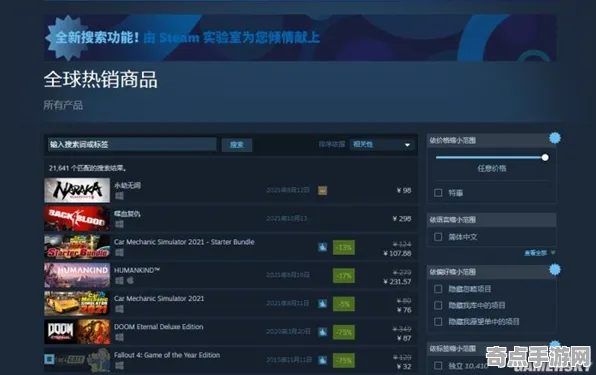Tick the 简体中文 language checkbox
Viewport: 596px width, 375px height.
pyautogui.click(x=438, y=237)
